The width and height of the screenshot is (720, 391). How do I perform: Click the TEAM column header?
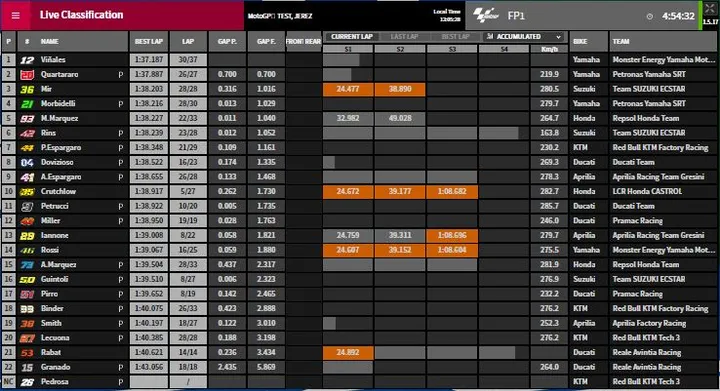coord(621,41)
